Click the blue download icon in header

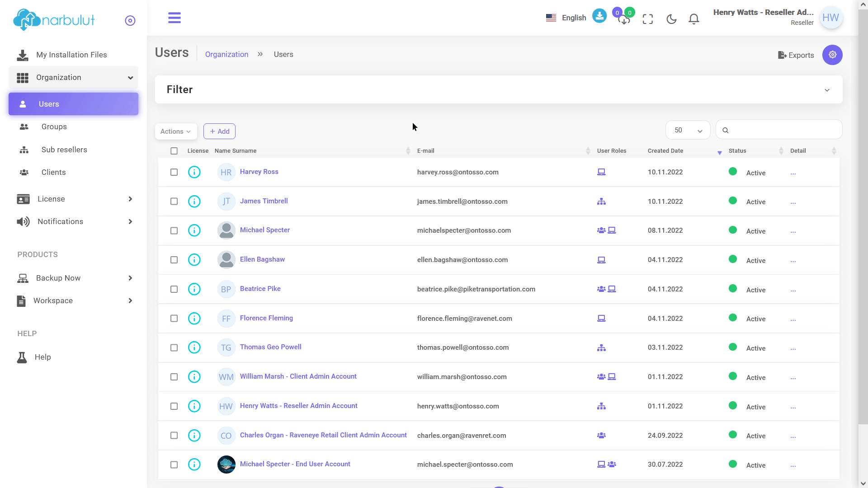(599, 16)
